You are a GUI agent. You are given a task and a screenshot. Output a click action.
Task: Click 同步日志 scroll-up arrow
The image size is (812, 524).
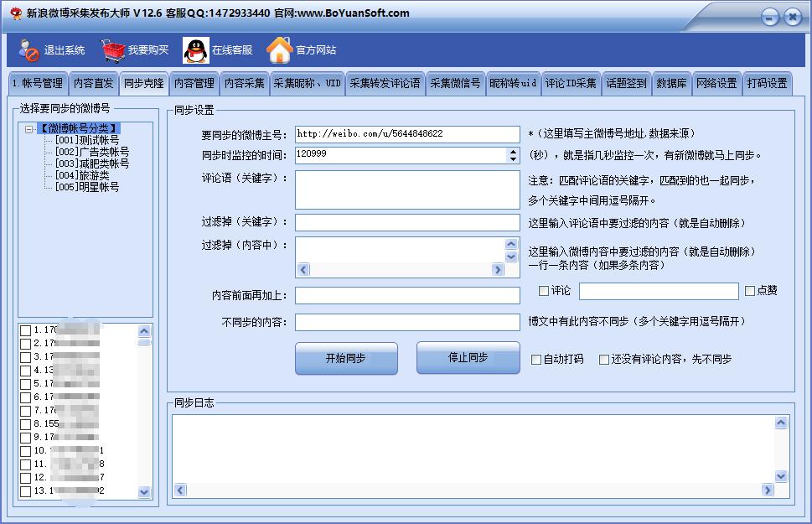781,423
